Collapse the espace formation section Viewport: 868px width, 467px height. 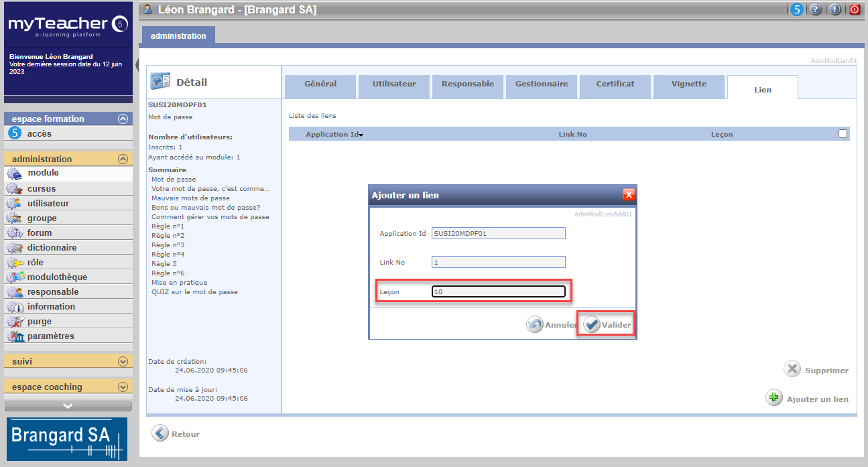[123, 119]
